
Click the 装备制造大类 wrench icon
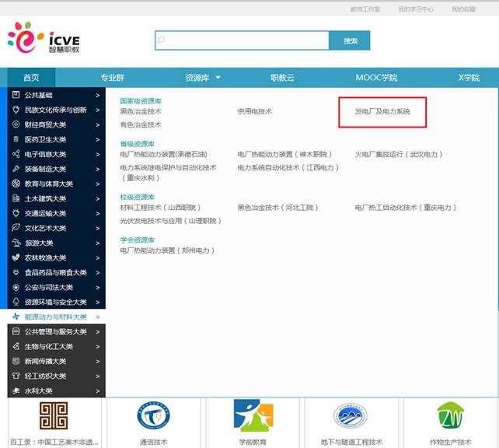(x=16, y=169)
